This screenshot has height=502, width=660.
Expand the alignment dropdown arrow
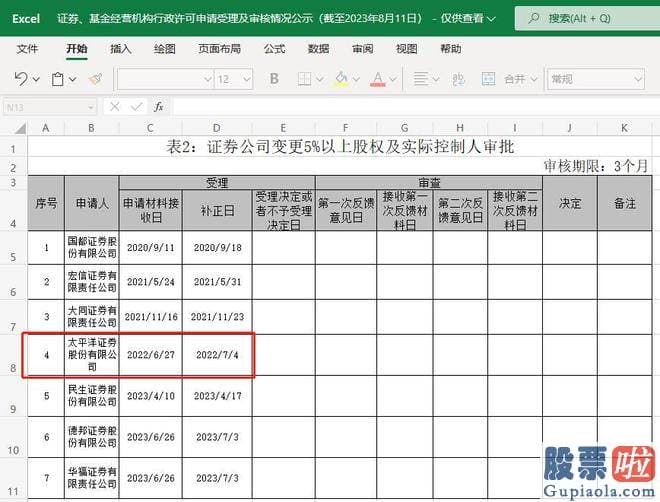point(436,79)
